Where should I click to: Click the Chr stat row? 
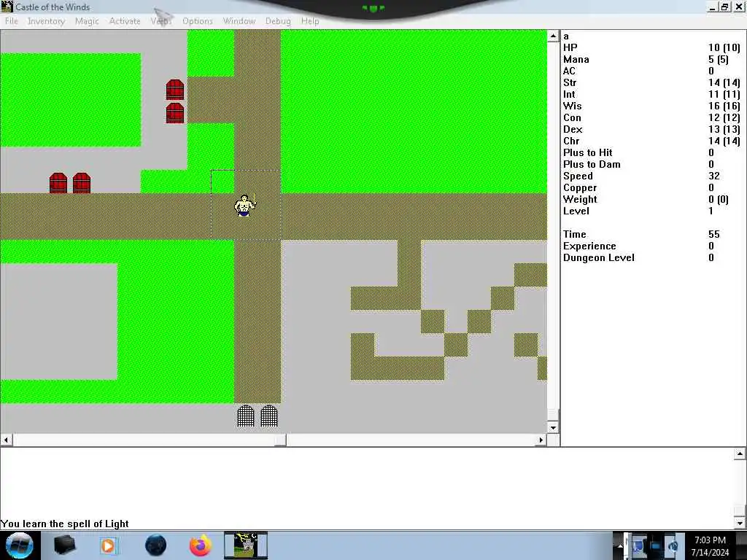point(651,141)
